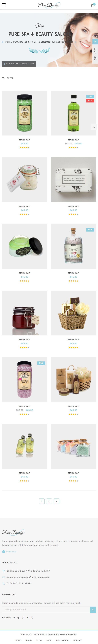98x644 pixels.
Task: Open the Blog footer menu item
Action: (x=39, y=640)
